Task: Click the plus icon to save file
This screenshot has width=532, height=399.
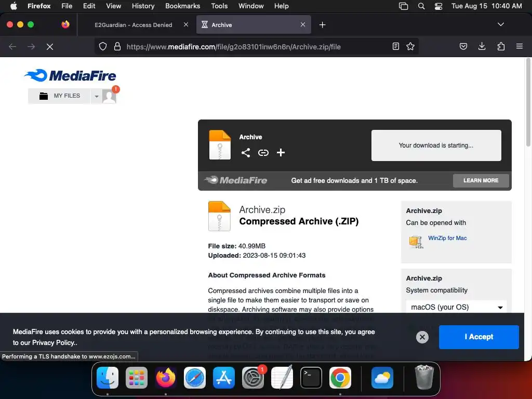Action: 281,152
